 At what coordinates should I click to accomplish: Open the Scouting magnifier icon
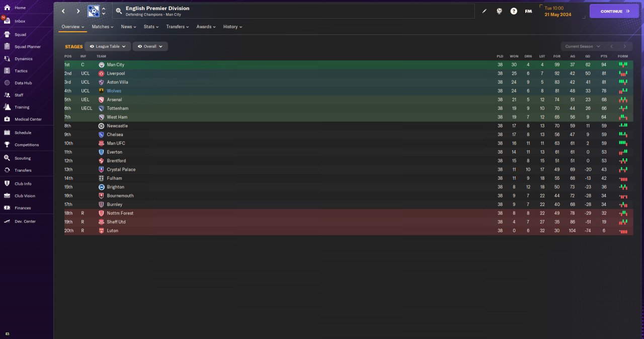coord(7,158)
